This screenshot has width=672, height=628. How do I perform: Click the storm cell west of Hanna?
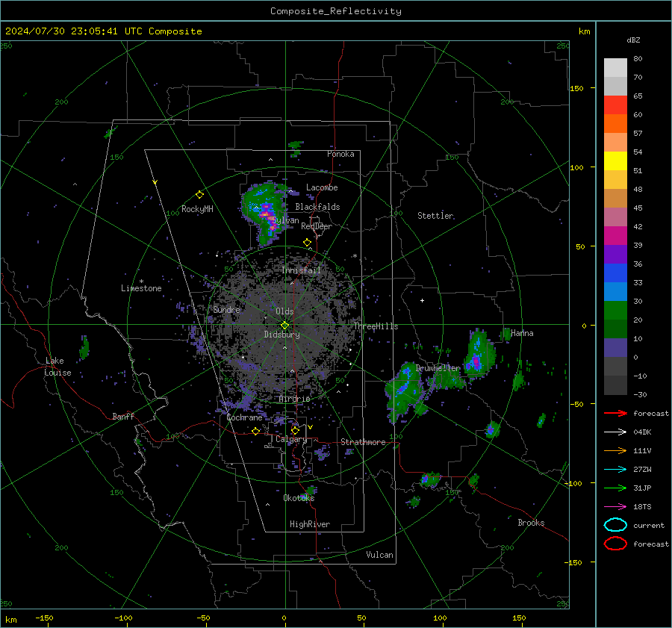pos(479,354)
